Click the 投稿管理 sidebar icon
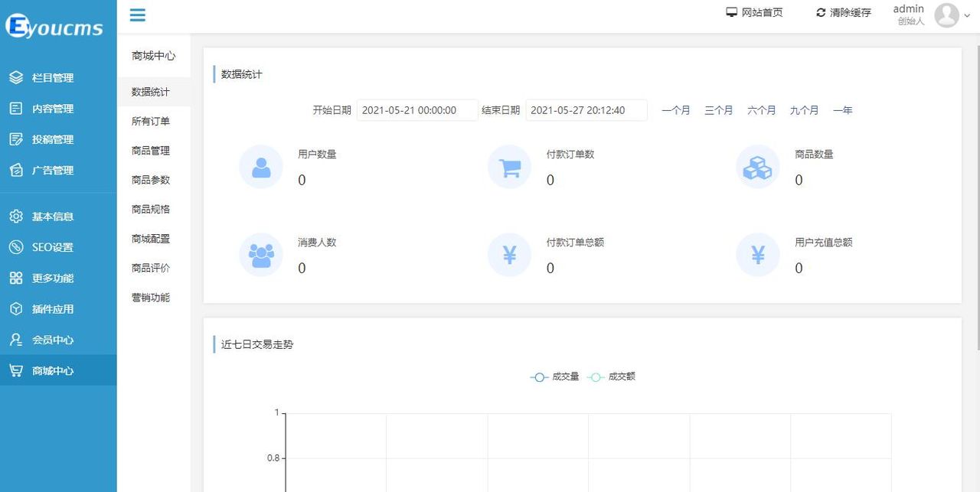980x492 pixels. pos(17,139)
